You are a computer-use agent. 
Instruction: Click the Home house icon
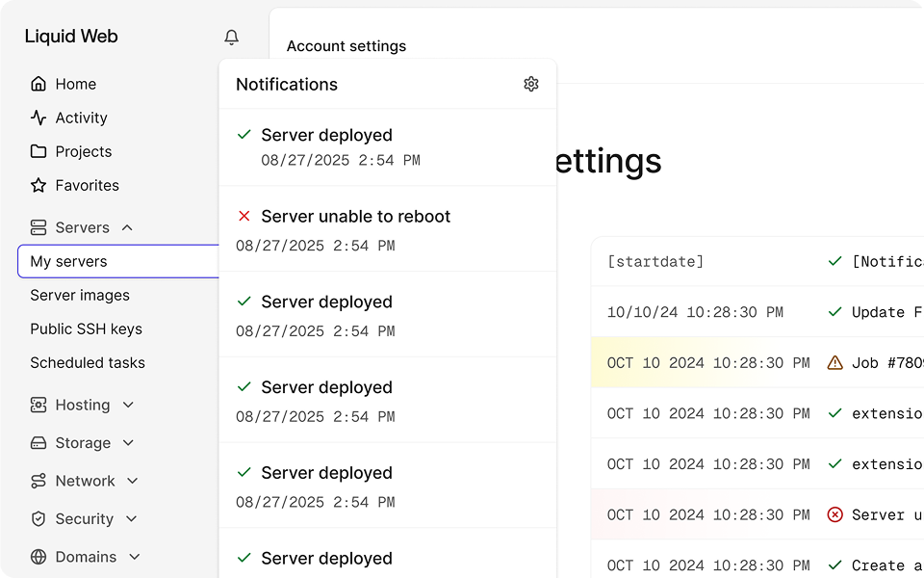coord(38,84)
